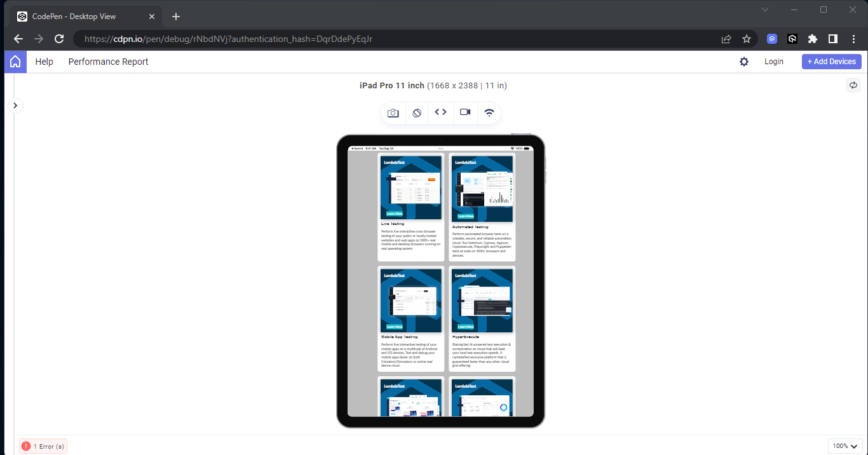Viewport: 868px width, 455px height.
Task: Select the CodePen - Desktop View tab
Action: [x=86, y=17]
